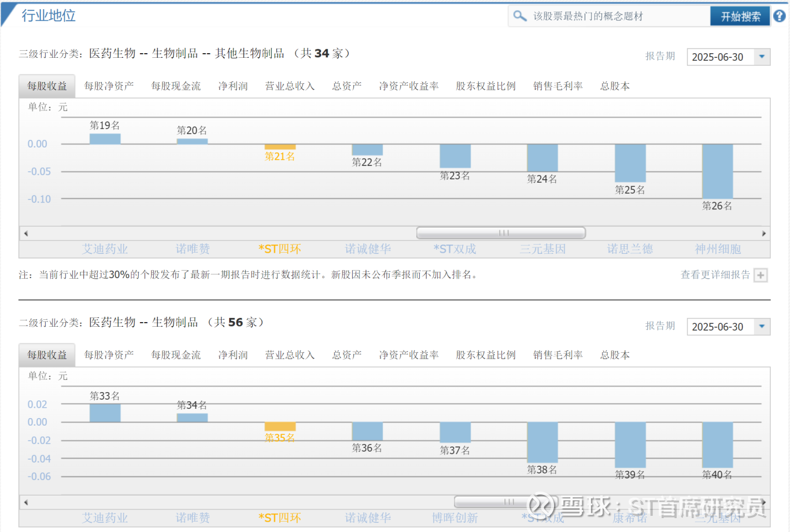Image resolution: width=790 pixels, height=532 pixels.
Task: Open the 净资产收益率 tab in the 三级行业 section
Action: pos(409,86)
